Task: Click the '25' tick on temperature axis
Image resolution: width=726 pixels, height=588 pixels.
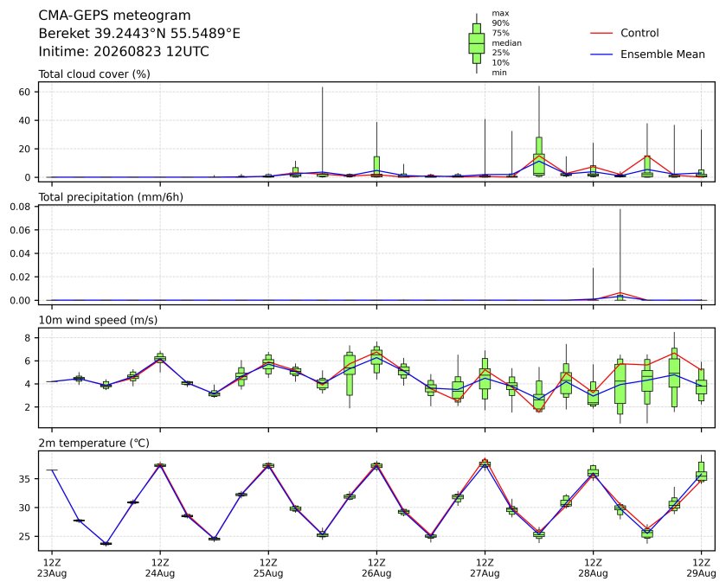Action: pyautogui.click(x=24, y=537)
